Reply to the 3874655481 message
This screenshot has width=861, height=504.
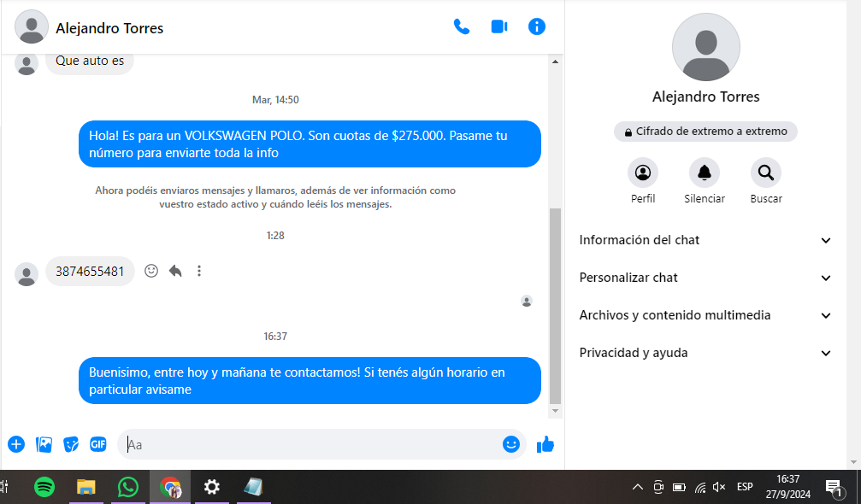pos(175,271)
